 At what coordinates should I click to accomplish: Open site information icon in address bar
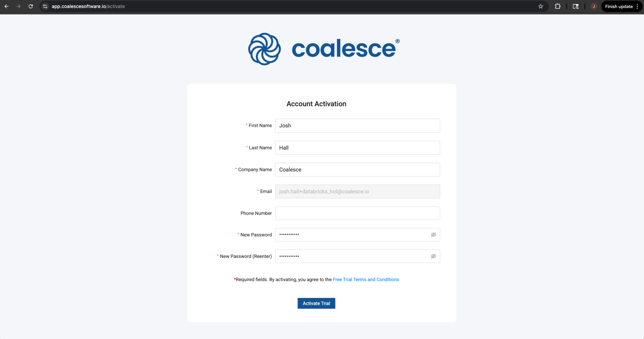click(x=45, y=7)
